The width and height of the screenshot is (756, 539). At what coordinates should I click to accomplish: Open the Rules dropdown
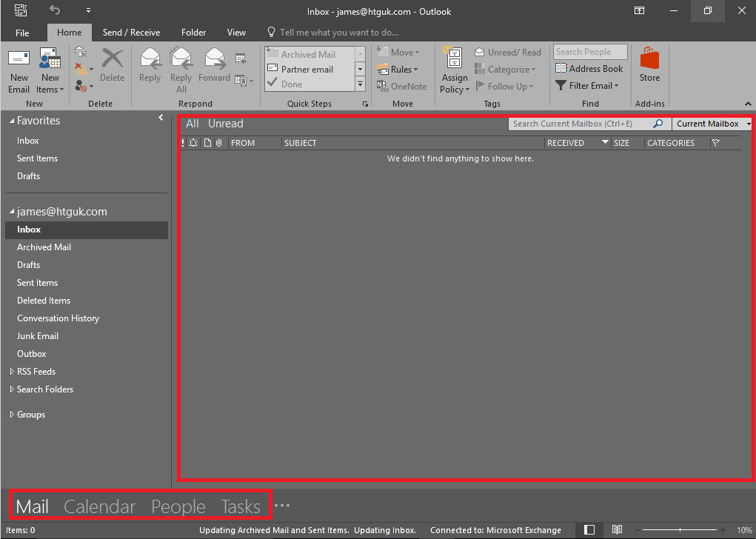pyautogui.click(x=398, y=70)
